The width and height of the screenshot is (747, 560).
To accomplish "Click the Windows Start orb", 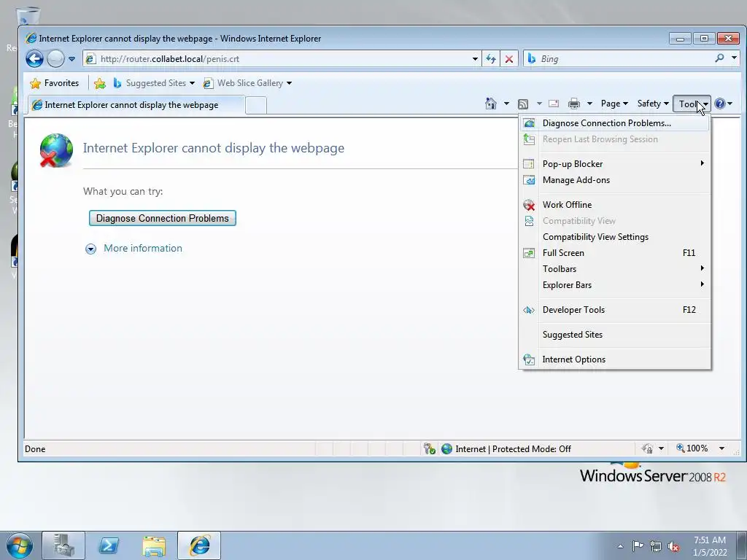I will (x=20, y=545).
